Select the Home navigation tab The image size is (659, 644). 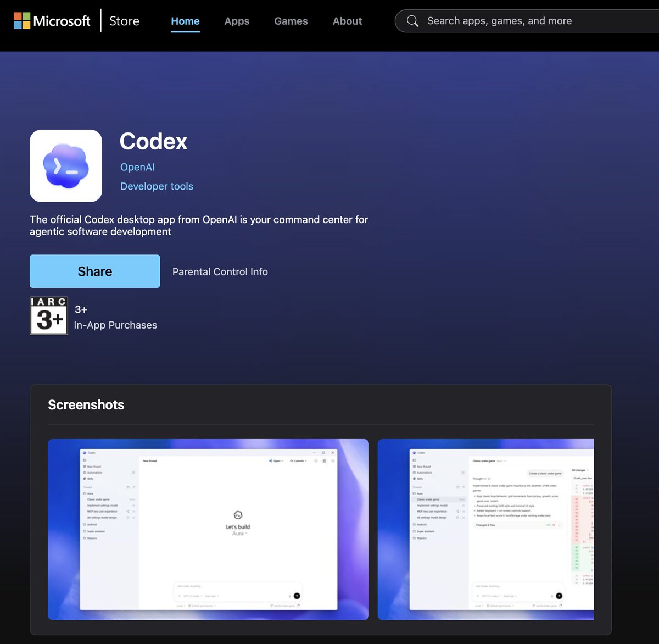[x=185, y=21]
